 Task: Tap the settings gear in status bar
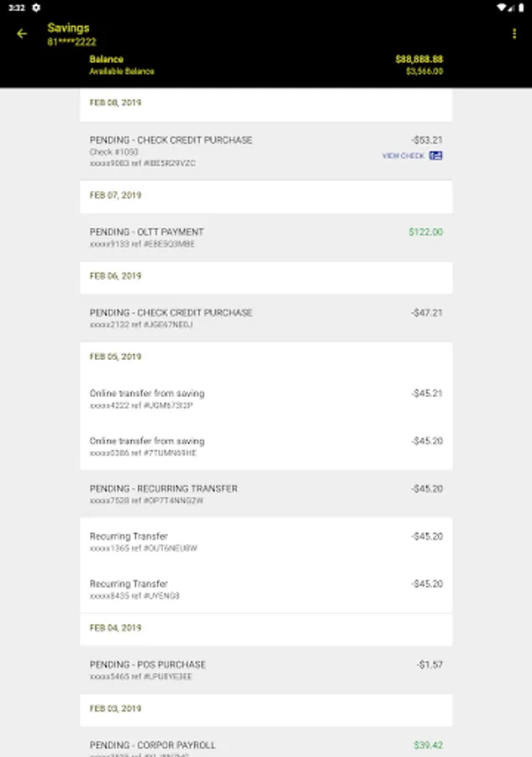coord(36,8)
